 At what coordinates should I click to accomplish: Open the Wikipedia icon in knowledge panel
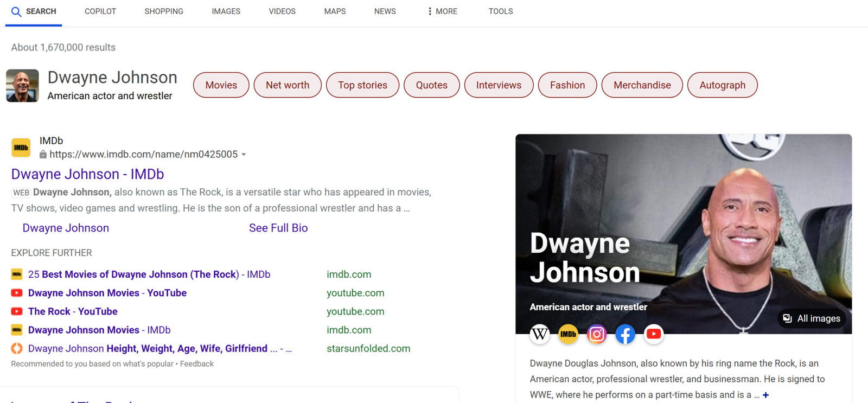(539, 334)
